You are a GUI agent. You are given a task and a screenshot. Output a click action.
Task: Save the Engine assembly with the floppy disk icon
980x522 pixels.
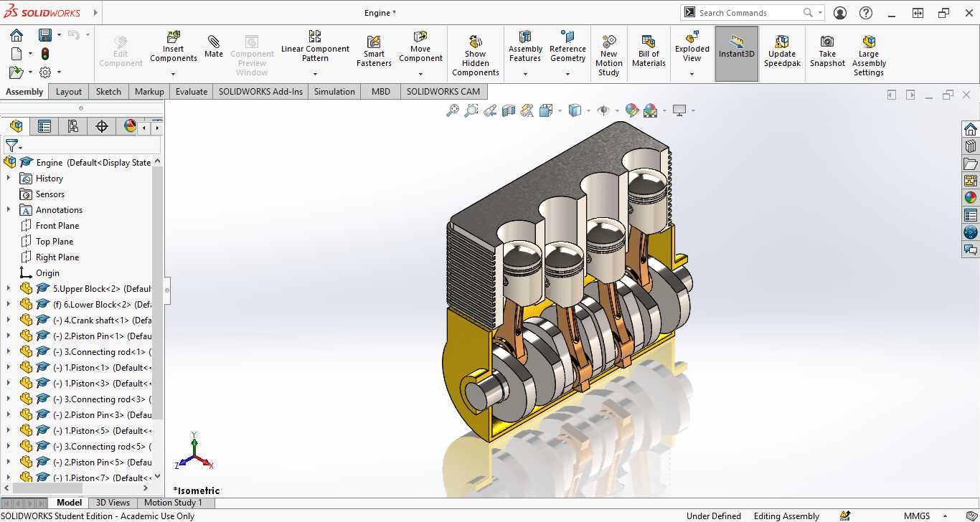45,35
